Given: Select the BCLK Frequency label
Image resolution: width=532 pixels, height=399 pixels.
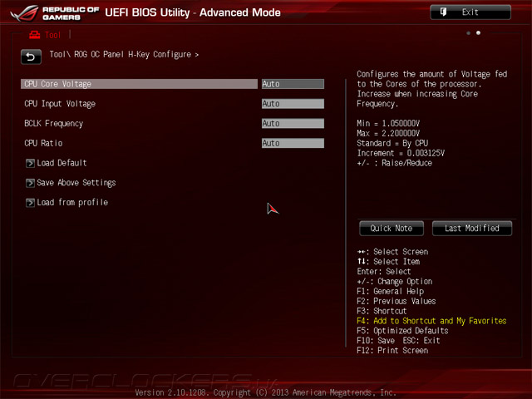Looking at the screenshot, I should [53, 124].
